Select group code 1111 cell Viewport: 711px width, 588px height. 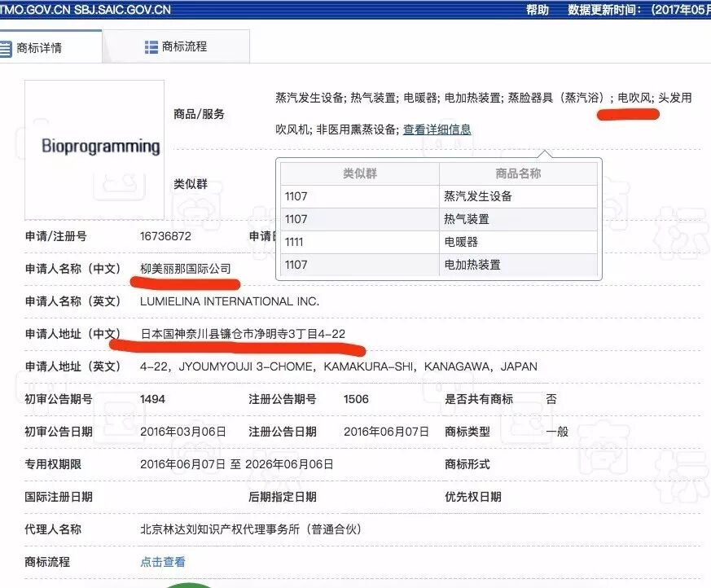point(360,242)
